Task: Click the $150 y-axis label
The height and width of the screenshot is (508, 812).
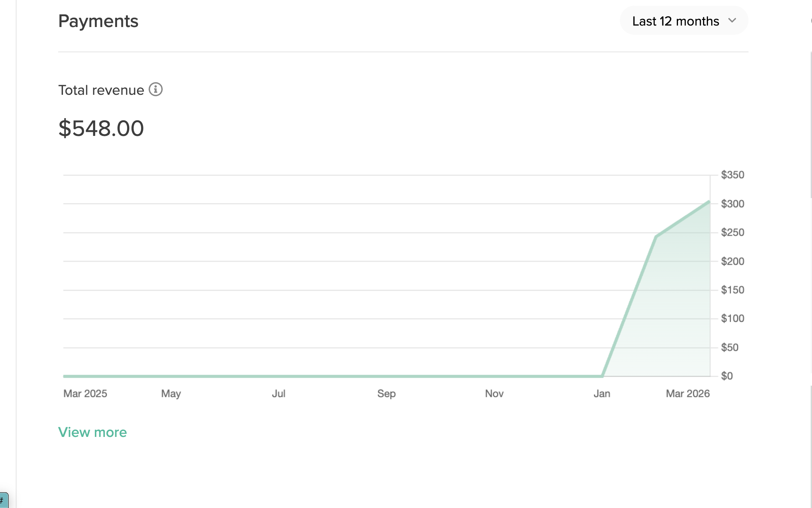Action: (x=732, y=290)
